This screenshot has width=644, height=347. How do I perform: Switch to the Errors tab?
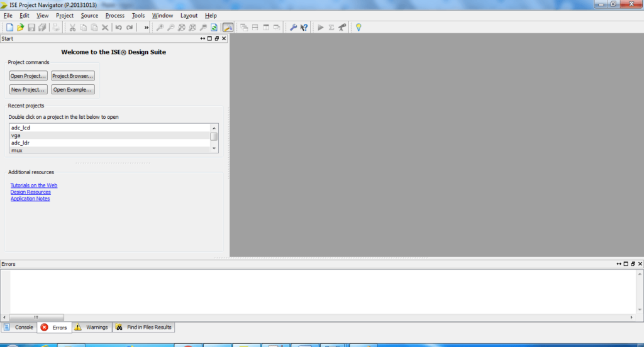coord(54,328)
